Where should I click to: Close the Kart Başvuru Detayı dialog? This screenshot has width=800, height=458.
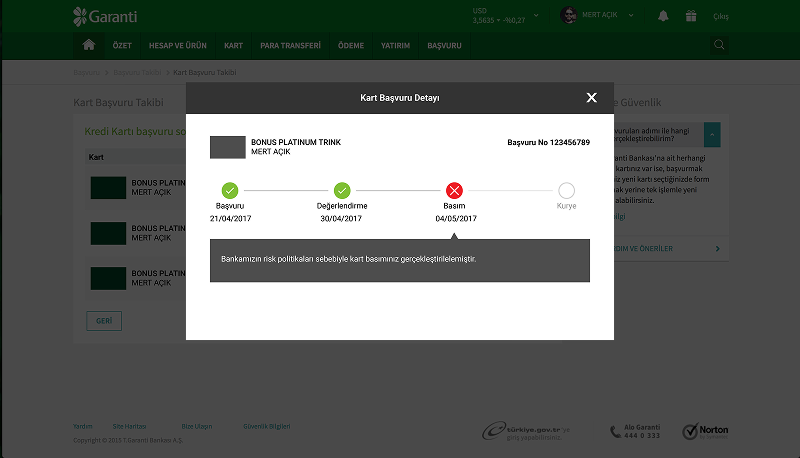click(591, 97)
